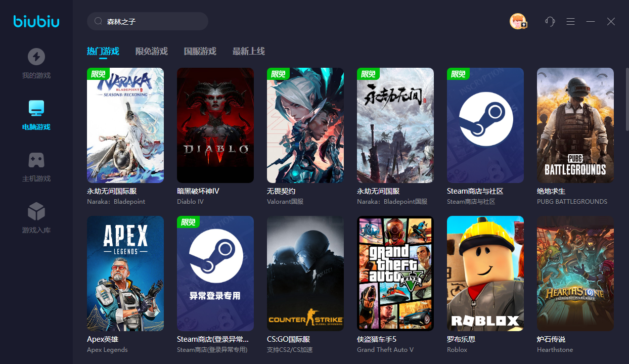The image size is (629, 364).
Task: Switch to 国服游戏 tab
Action: pos(200,51)
